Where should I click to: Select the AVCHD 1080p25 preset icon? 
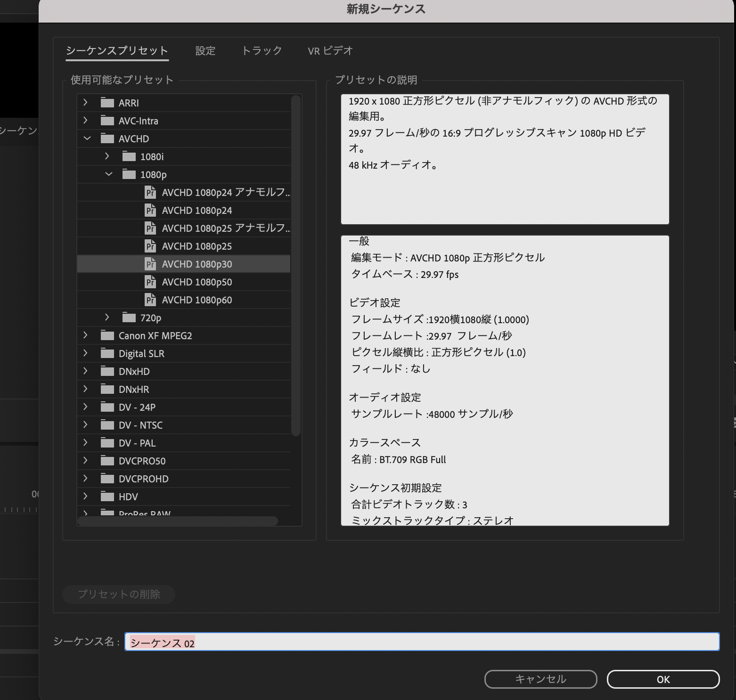click(150, 246)
